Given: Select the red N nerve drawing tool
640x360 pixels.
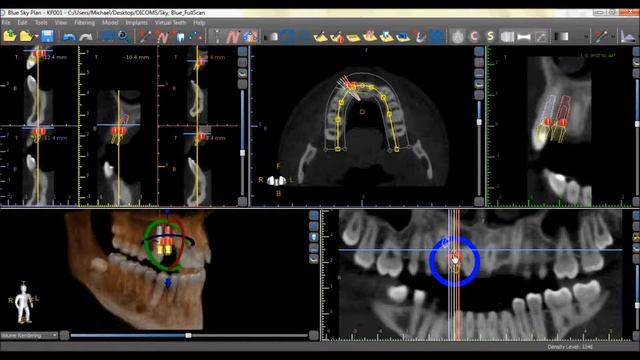Looking at the screenshot, I should point(162,37).
